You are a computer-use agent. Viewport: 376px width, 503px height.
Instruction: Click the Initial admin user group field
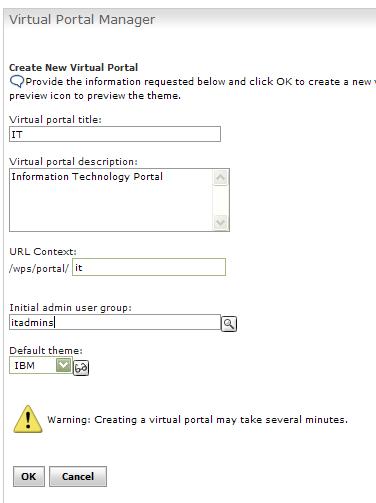pyautogui.click(x=115, y=322)
